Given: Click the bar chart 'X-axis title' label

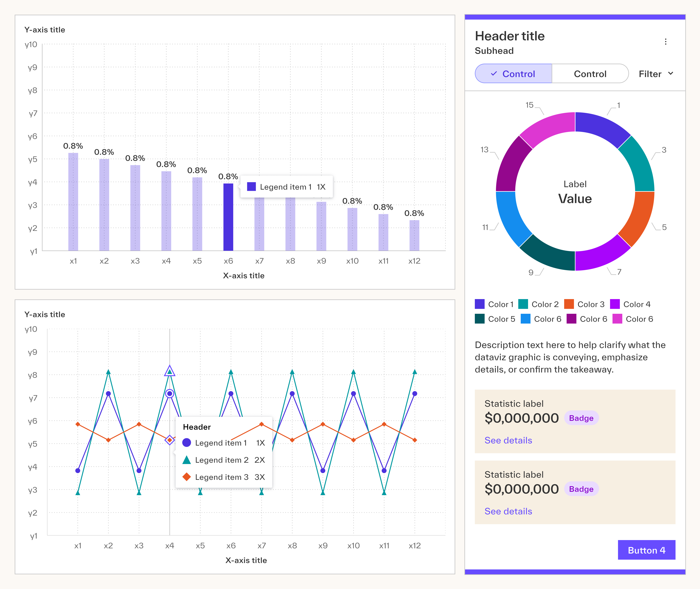Looking at the screenshot, I should (x=244, y=276).
